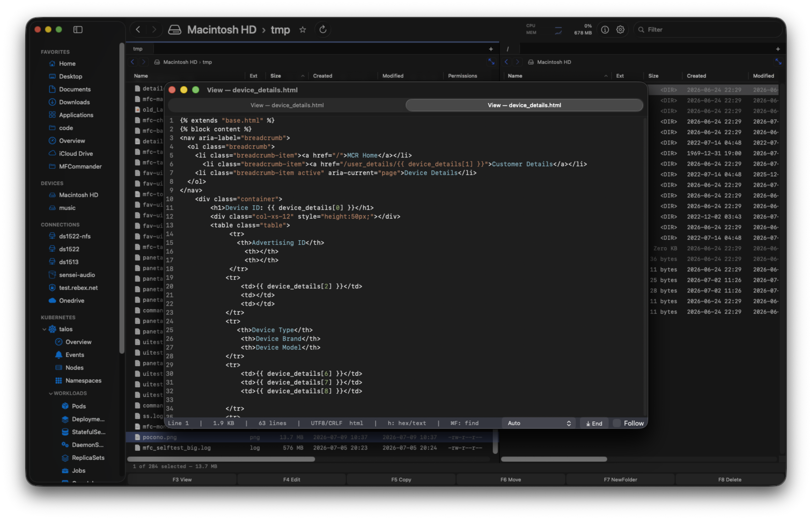This screenshot has height=520, width=812.
Task: Click the End button in the viewer
Action: 594,423
